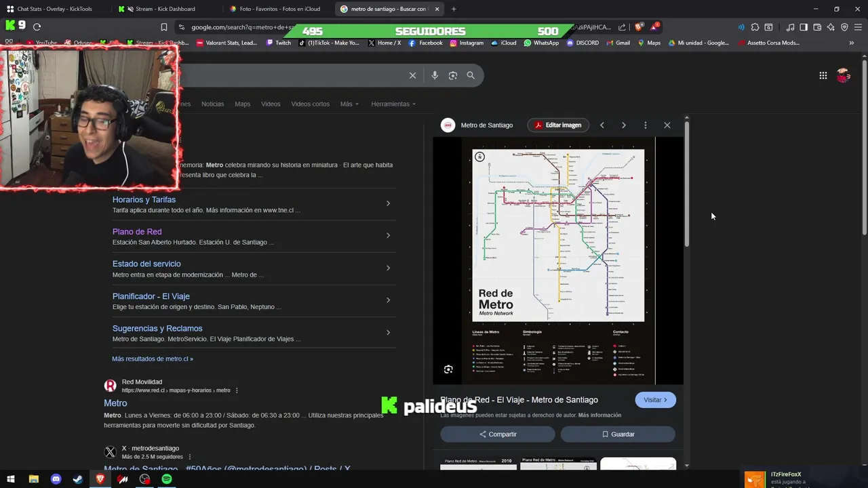Open the Twitch bookmark
Screen dimensions: 868x488
click(278, 43)
